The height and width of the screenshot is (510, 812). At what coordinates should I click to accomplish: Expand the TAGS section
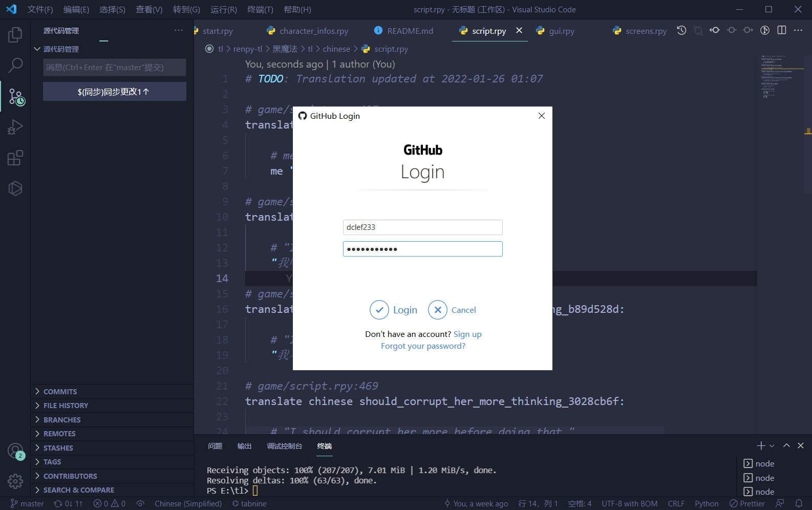(112, 462)
